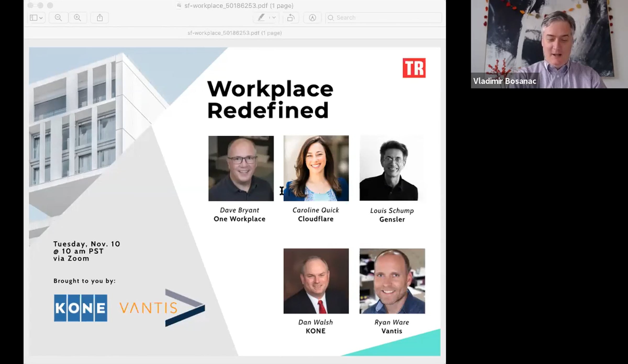The image size is (628, 364).
Task: Click the KONE sponsor logo
Action: click(81, 308)
